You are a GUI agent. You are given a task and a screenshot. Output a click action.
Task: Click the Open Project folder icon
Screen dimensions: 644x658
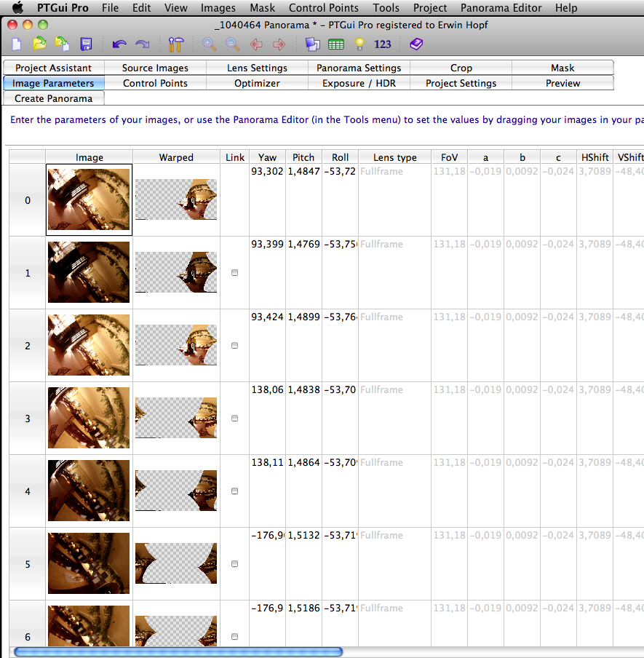39,44
